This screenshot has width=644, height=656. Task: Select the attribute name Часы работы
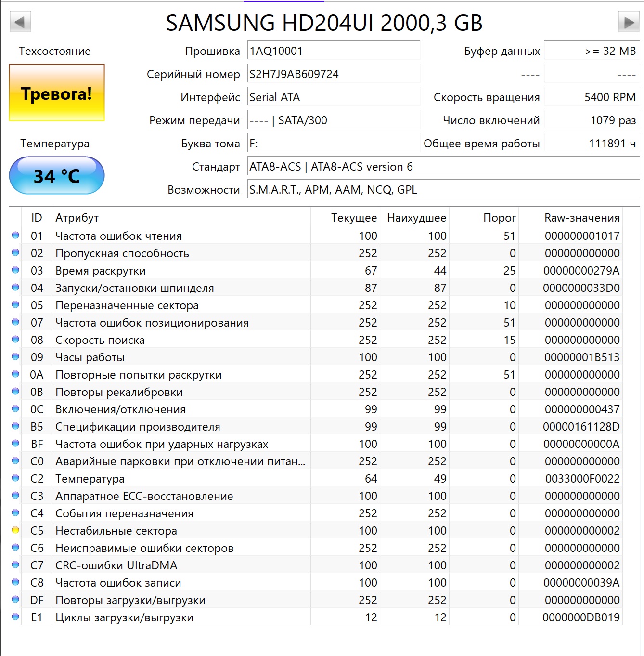click(x=90, y=357)
